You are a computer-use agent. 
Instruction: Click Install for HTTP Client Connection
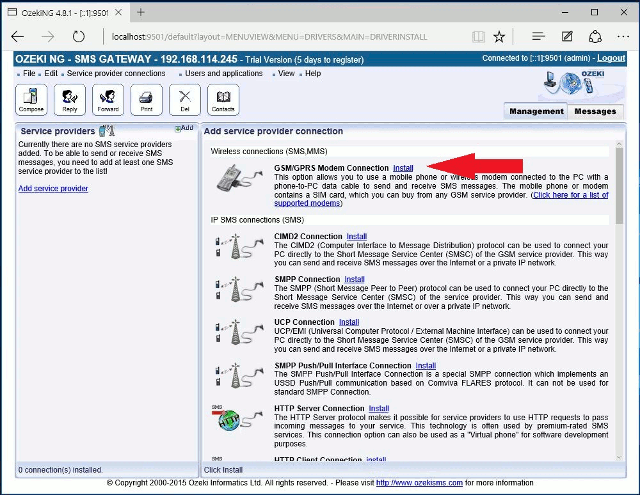click(376, 459)
